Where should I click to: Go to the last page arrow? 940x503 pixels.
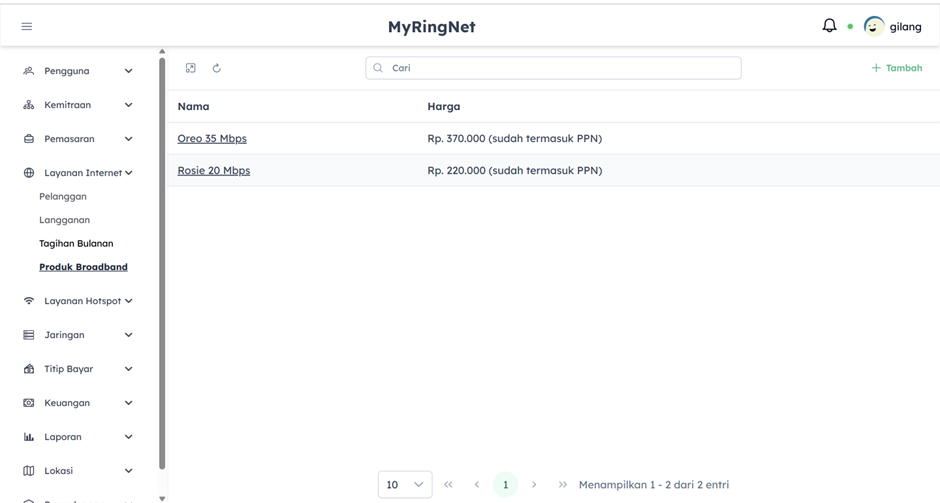point(562,485)
